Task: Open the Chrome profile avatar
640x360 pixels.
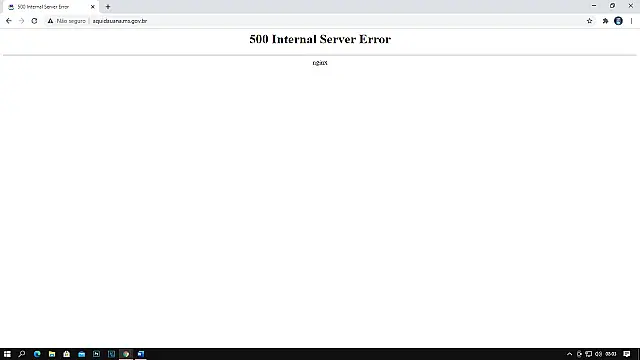Action: click(x=618, y=21)
